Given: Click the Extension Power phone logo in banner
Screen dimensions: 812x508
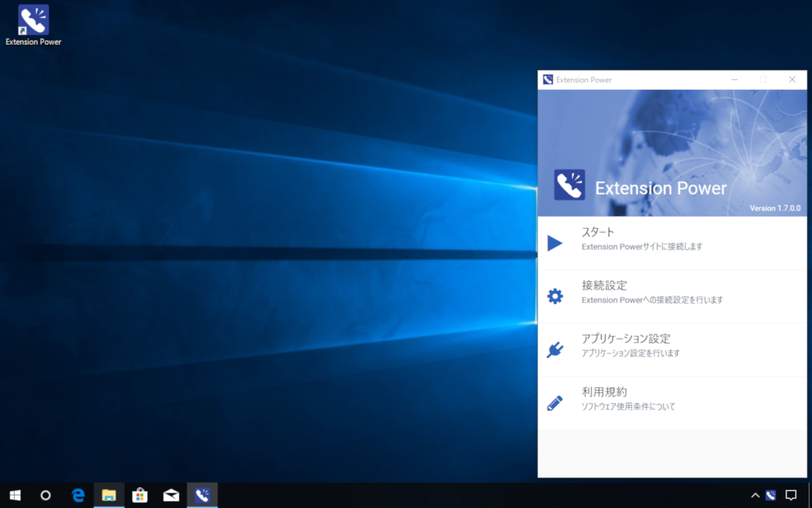Looking at the screenshot, I should point(569,185).
